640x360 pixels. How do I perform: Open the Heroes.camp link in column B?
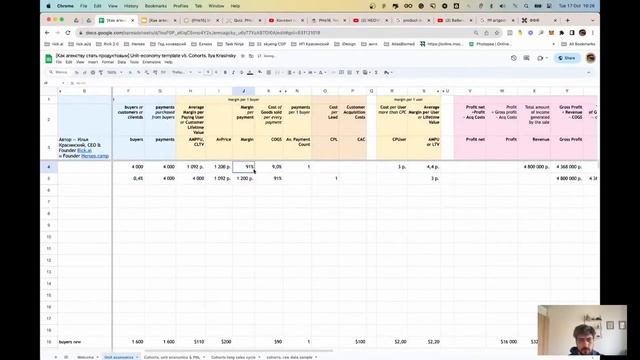(95, 156)
